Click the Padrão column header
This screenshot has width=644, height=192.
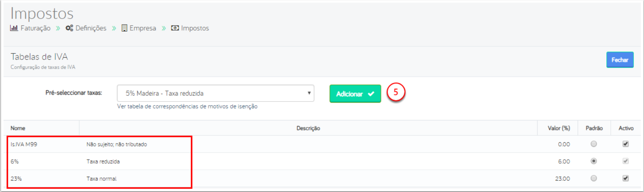(594, 128)
